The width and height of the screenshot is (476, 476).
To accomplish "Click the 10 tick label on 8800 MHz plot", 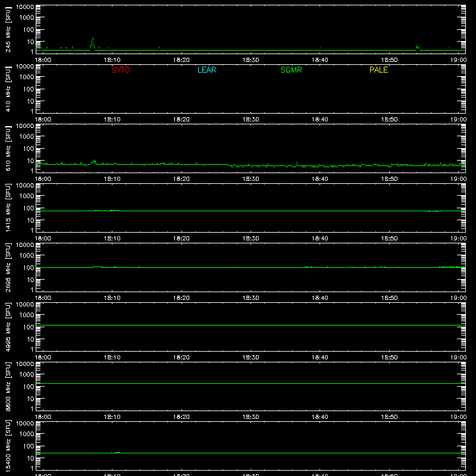I will [x=30, y=399].
